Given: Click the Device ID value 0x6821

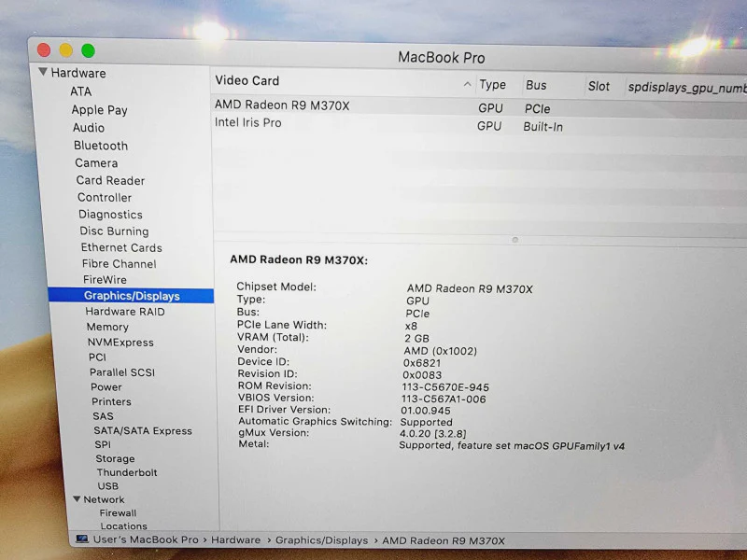Looking at the screenshot, I should click(x=422, y=363).
